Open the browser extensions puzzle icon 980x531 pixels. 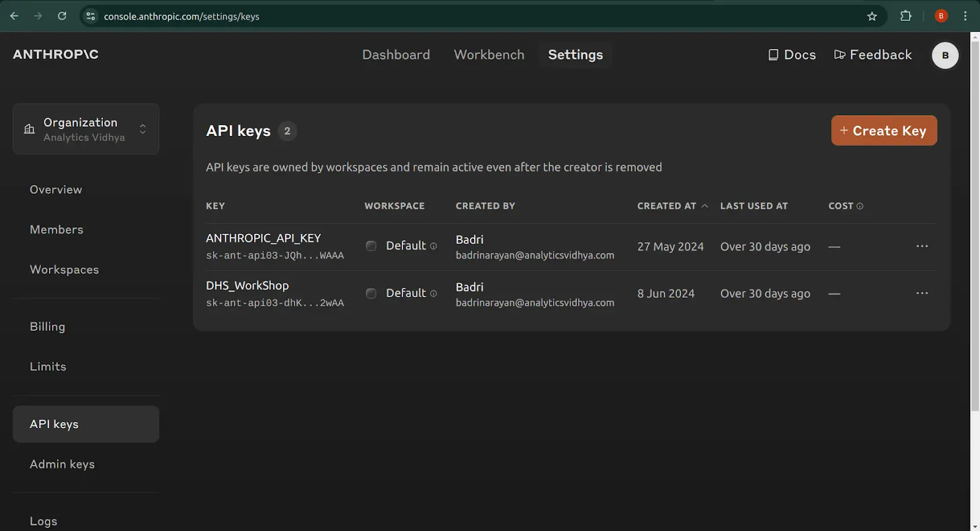pos(906,16)
